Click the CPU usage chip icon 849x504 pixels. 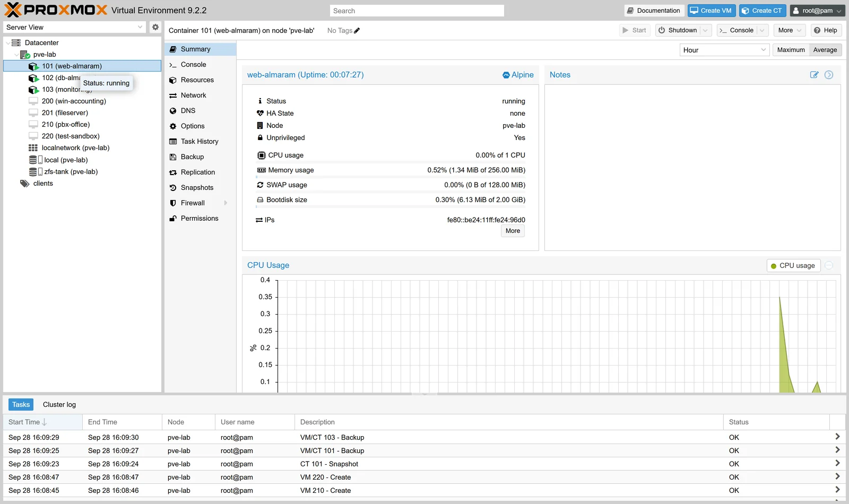point(261,155)
